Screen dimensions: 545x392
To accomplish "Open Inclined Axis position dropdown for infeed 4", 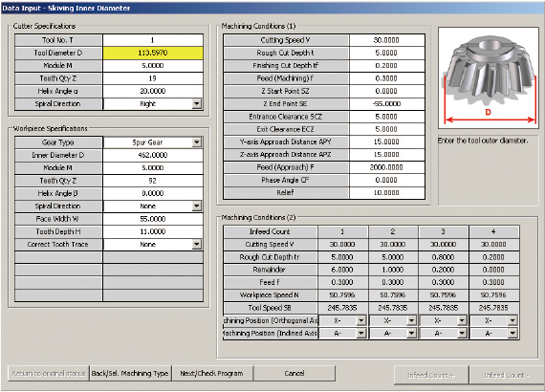I will (512, 334).
